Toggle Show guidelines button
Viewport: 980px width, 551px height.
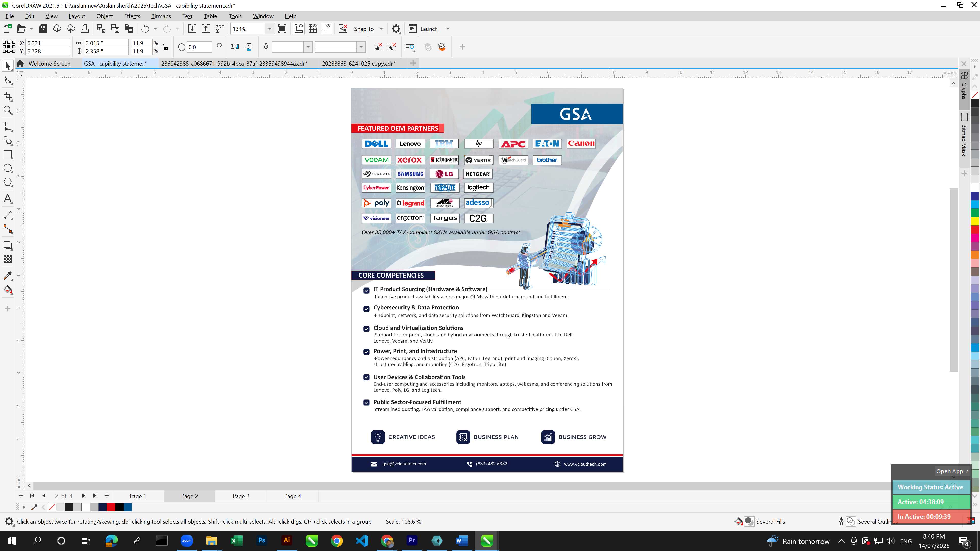point(326,29)
